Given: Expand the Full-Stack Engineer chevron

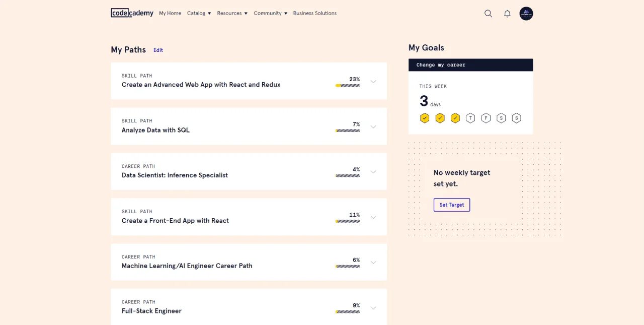Looking at the screenshot, I should [x=373, y=307].
